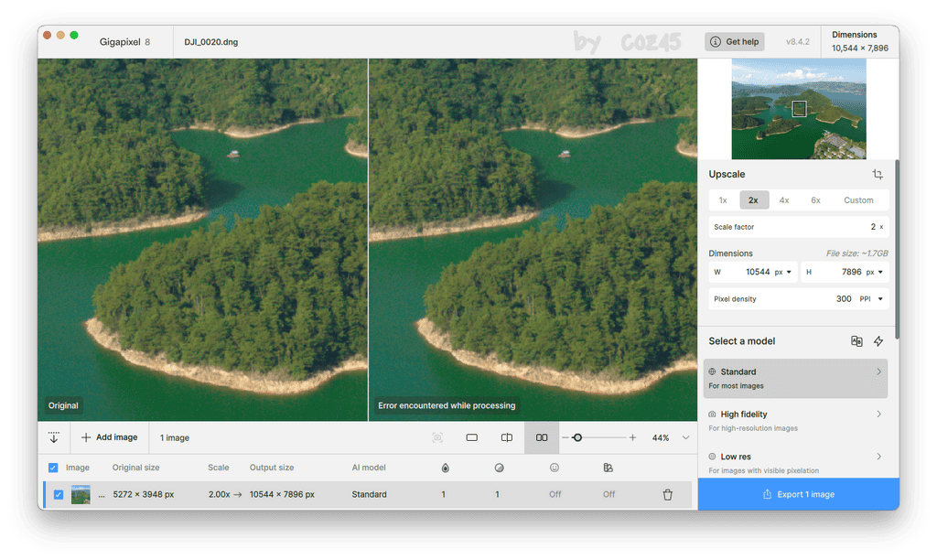Click the share icon on the Export button
Image resolution: width=937 pixels, height=560 pixels.
[x=768, y=494]
